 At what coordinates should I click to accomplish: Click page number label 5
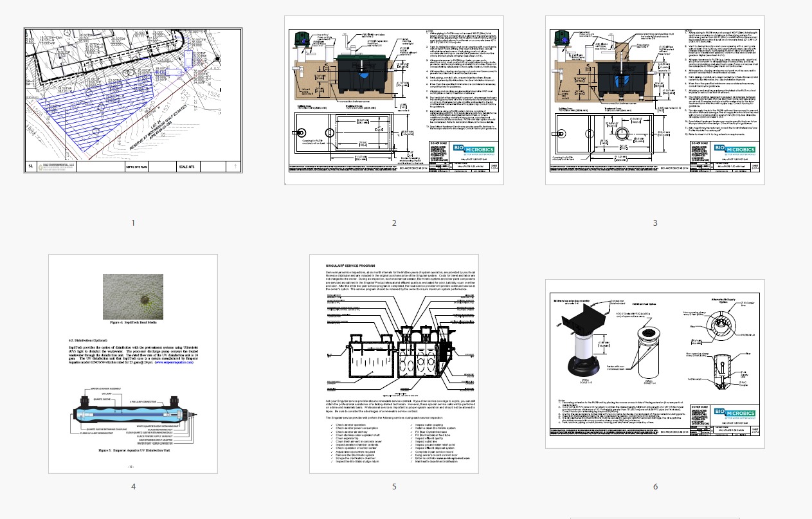[394, 486]
